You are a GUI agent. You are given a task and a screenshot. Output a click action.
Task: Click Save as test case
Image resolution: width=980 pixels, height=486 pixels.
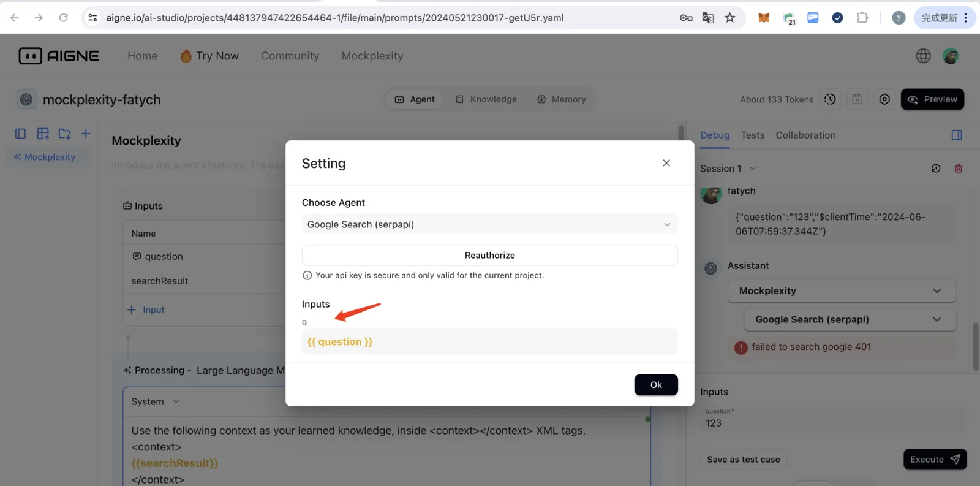pos(744,460)
